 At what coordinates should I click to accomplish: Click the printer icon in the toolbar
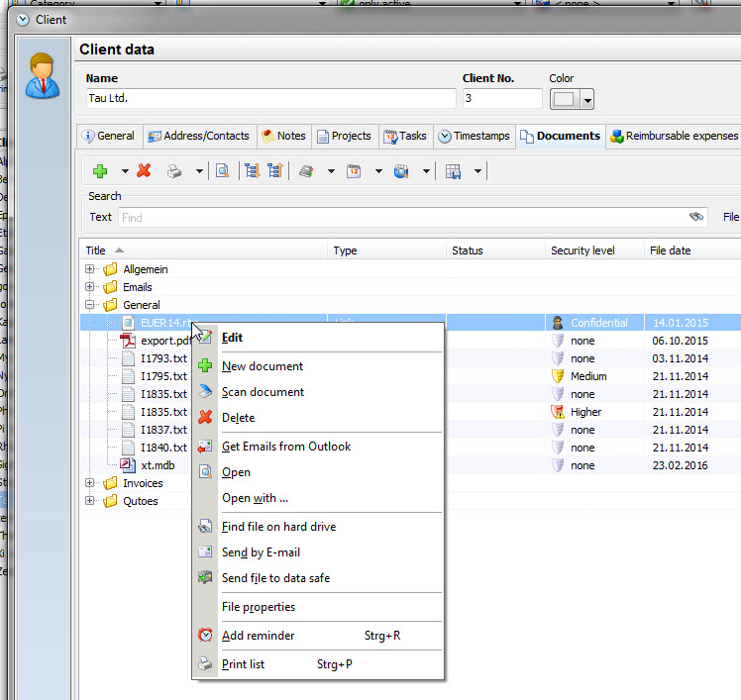(174, 171)
